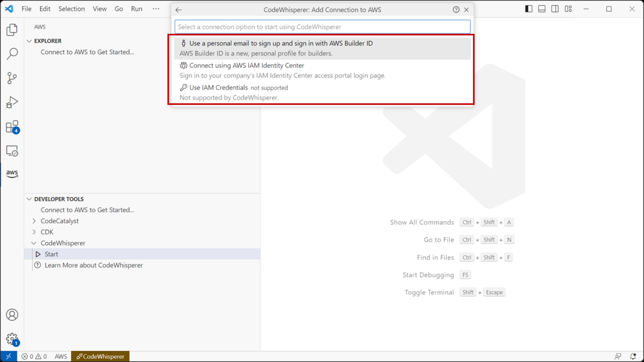Open the menu bar overflow ellipsis
This screenshot has width=644, height=362.
[156, 9]
